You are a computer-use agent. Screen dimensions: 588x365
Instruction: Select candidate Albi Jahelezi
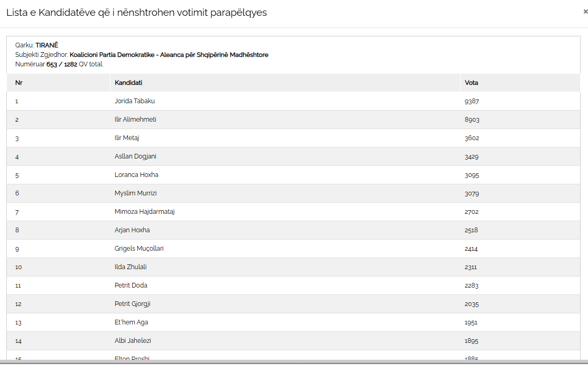pyautogui.click(x=133, y=341)
